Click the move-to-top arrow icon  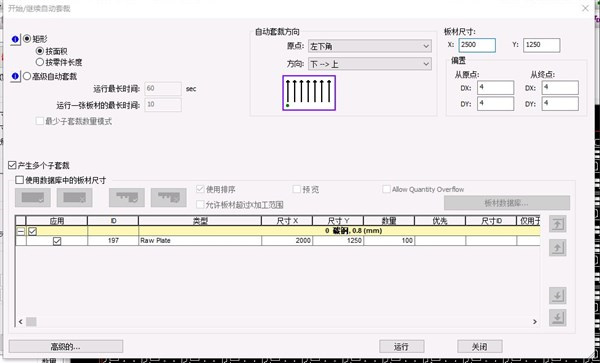click(558, 224)
